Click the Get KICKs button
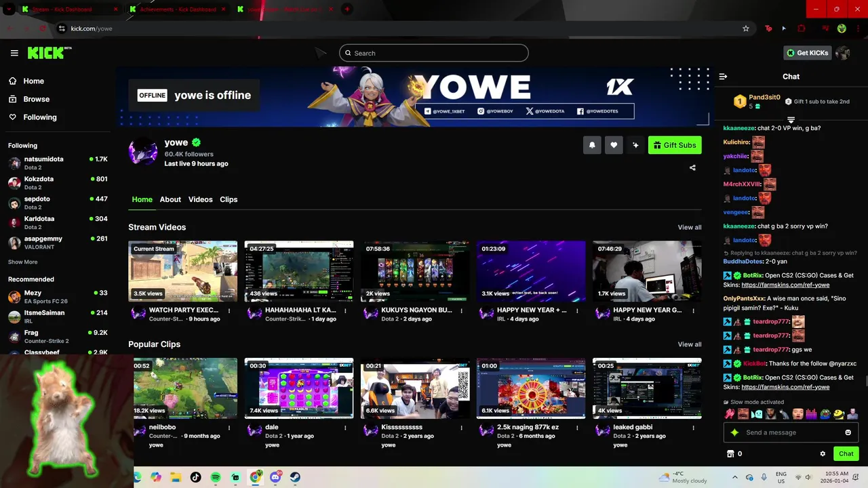Viewport: 868px width, 488px height. (807, 53)
